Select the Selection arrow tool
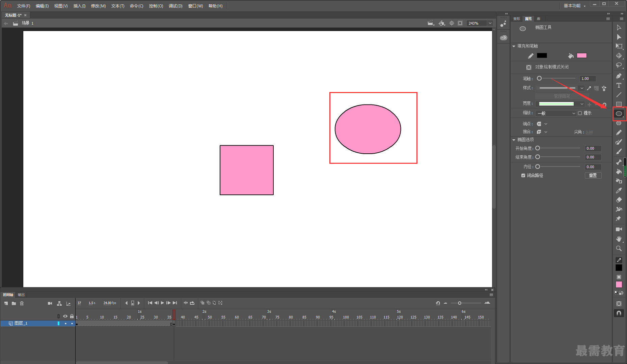The height and width of the screenshot is (364, 627). (x=619, y=28)
